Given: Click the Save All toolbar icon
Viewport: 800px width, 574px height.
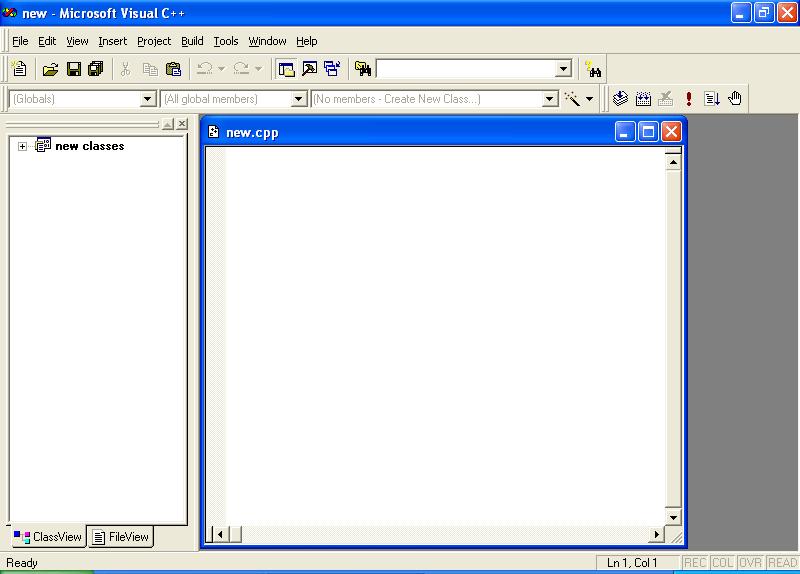Looking at the screenshot, I should [x=95, y=68].
